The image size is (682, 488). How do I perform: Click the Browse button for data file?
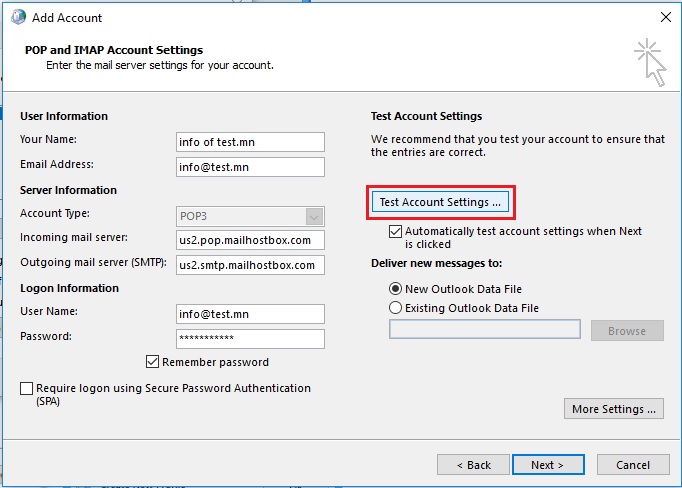(x=627, y=331)
